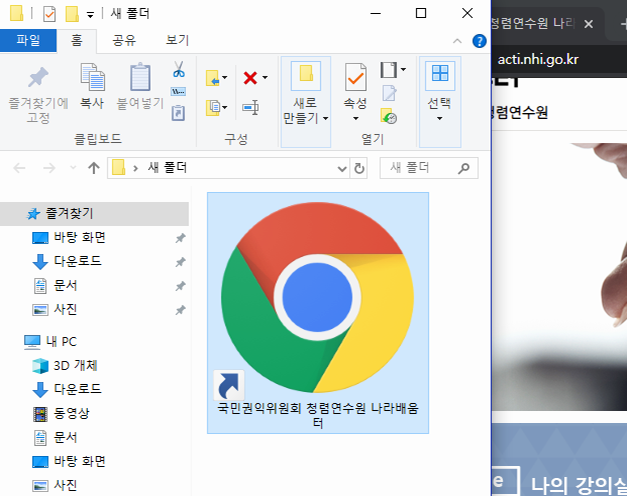The image size is (627, 496).
Task: Click the Edit icon in 열기 group
Action: pos(389,93)
